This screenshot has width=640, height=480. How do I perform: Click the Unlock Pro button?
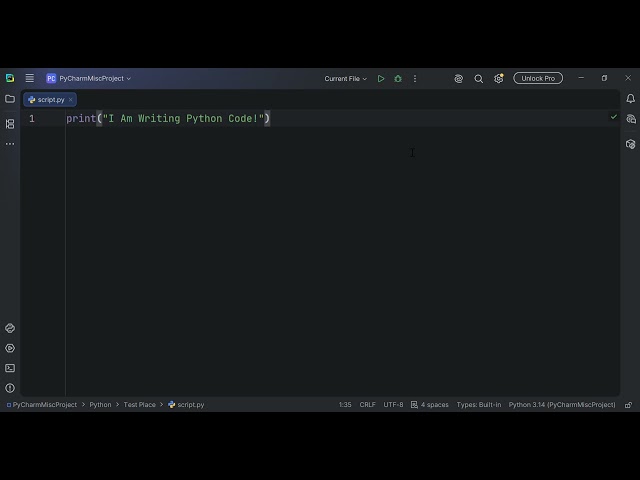click(x=538, y=78)
